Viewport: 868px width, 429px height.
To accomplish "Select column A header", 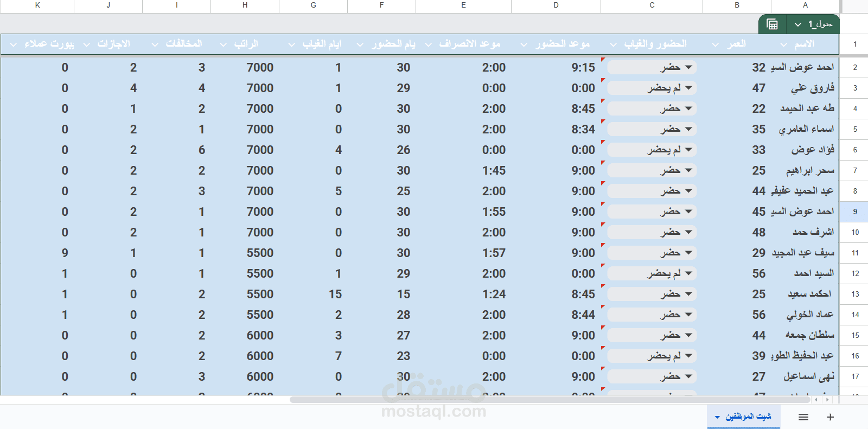I will (x=805, y=5).
